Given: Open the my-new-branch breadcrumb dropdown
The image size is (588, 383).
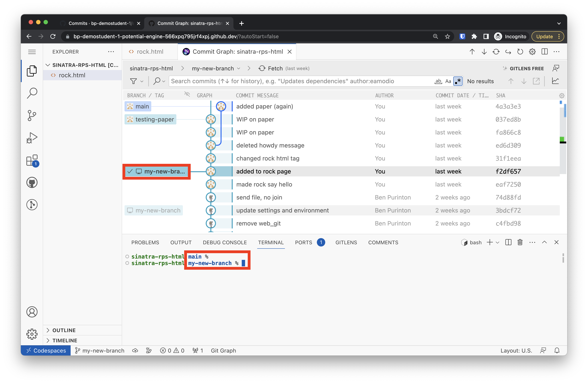Looking at the screenshot, I should point(216,68).
